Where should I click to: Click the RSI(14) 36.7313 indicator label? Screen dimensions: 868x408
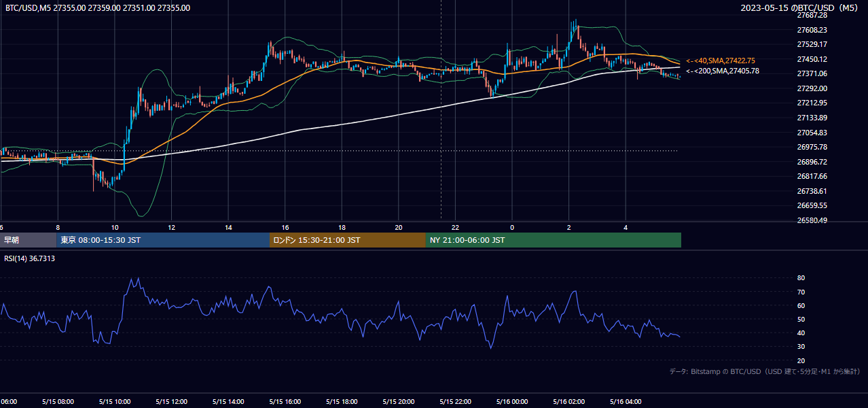30,258
